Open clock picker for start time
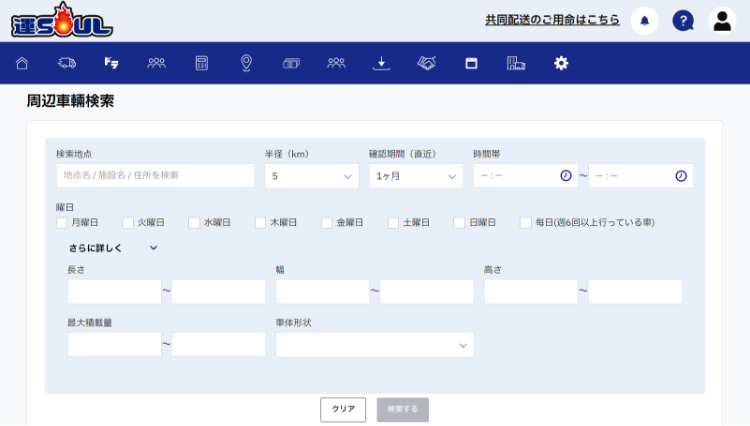This screenshot has height=426, width=750. pyautogui.click(x=566, y=175)
